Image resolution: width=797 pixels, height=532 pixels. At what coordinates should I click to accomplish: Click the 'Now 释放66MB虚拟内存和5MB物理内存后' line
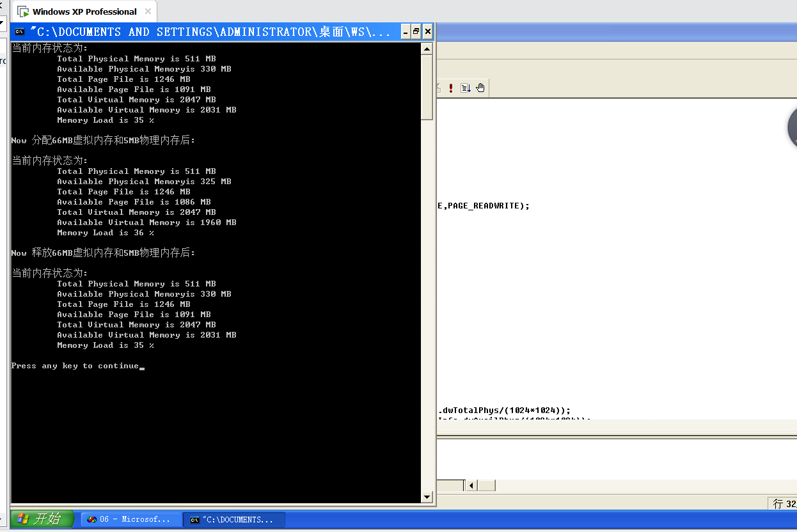[x=103, y=253]
